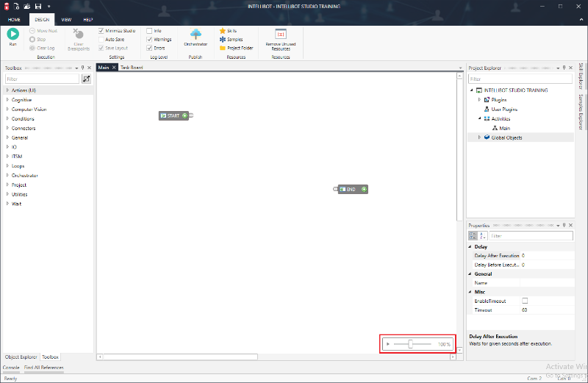Click the canvas zoom slider handle

(x=410, y=344)
